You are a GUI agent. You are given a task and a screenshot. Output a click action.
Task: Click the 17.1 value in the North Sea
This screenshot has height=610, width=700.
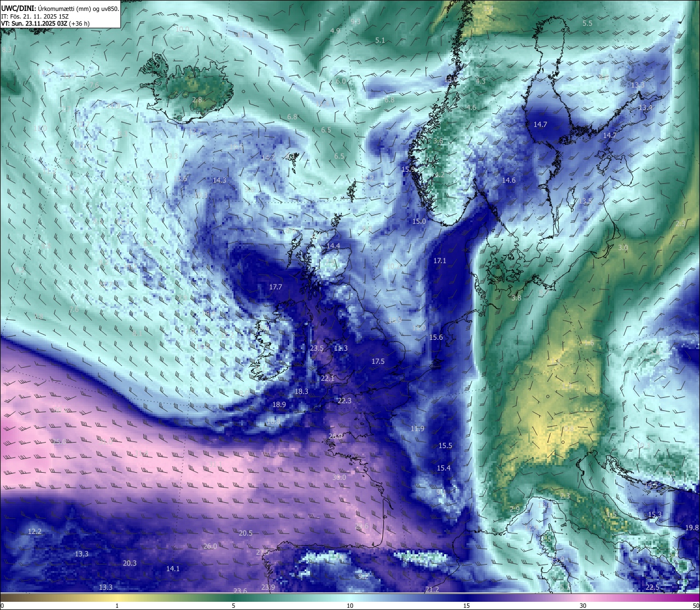pos(440,261)
